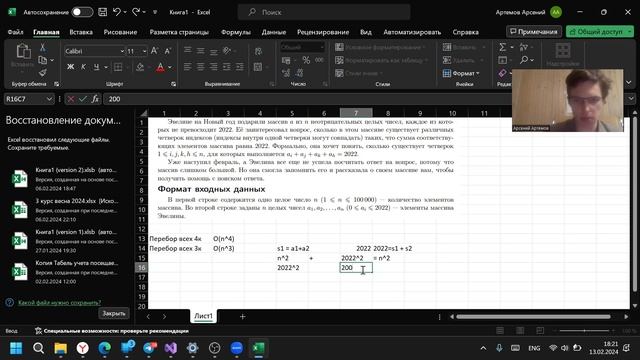Open the number format dropdown
The height and width of the screenshot is (360, 640).
[322, 47]
